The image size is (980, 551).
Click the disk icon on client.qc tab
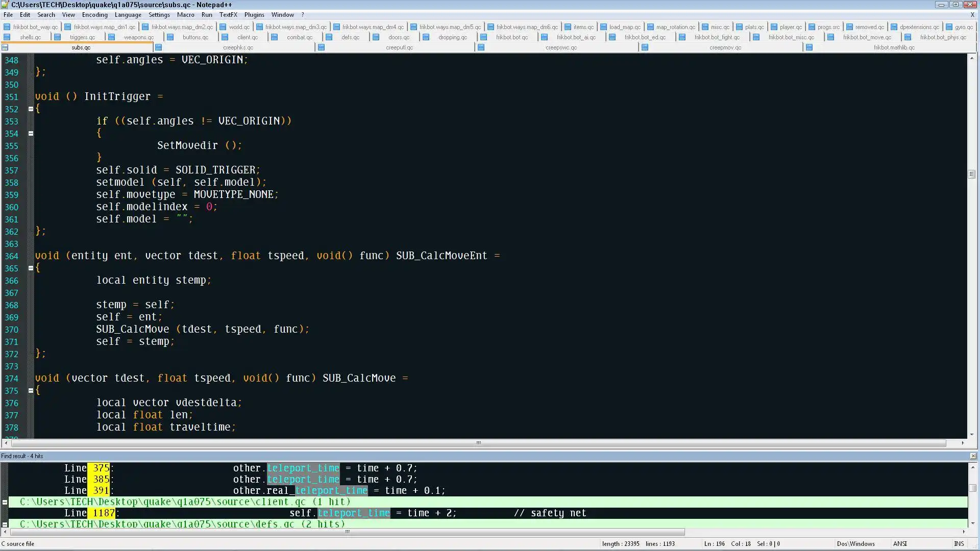(225, 37)
